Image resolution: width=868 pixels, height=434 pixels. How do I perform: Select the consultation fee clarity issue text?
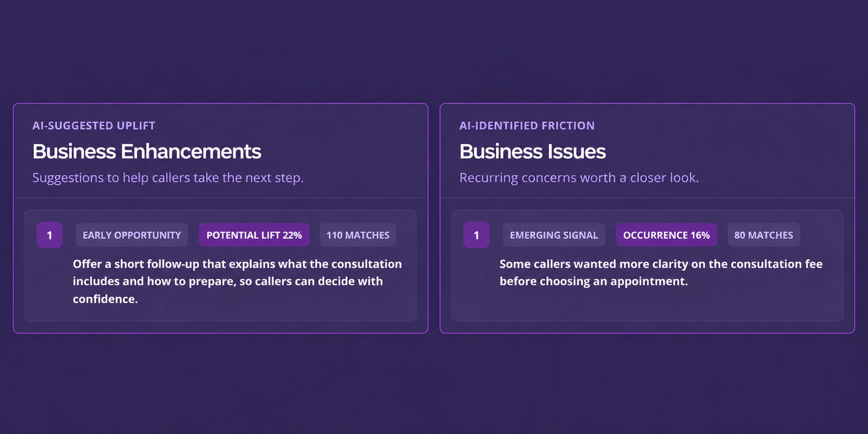(x=661, y=273)
